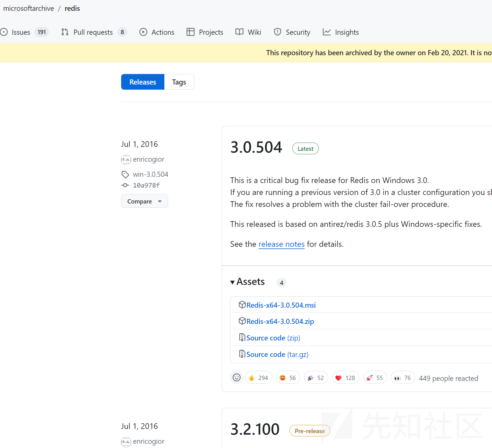Open the Projects tab
492x448 pixels.
205,32
